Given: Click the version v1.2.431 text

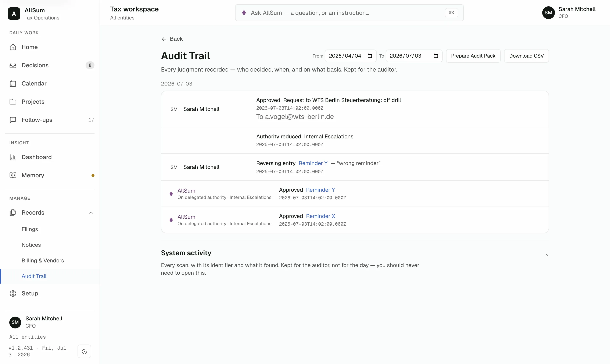Looking at the screenshot, I should click(21, 348).
